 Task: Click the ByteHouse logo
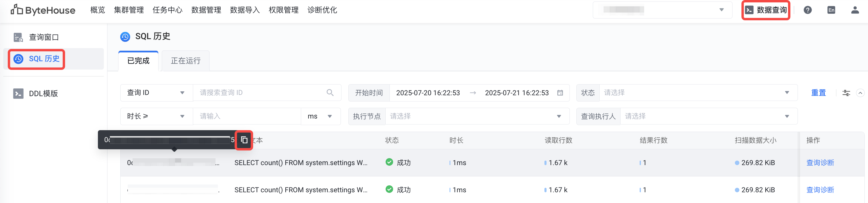click(43, 10)
